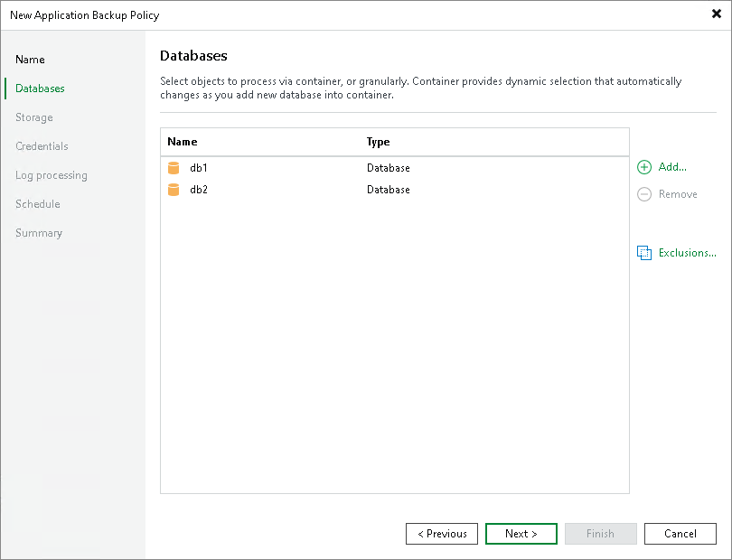Click the Name column header
This screenshot has height=560, width=732.
tap(182, 142)
